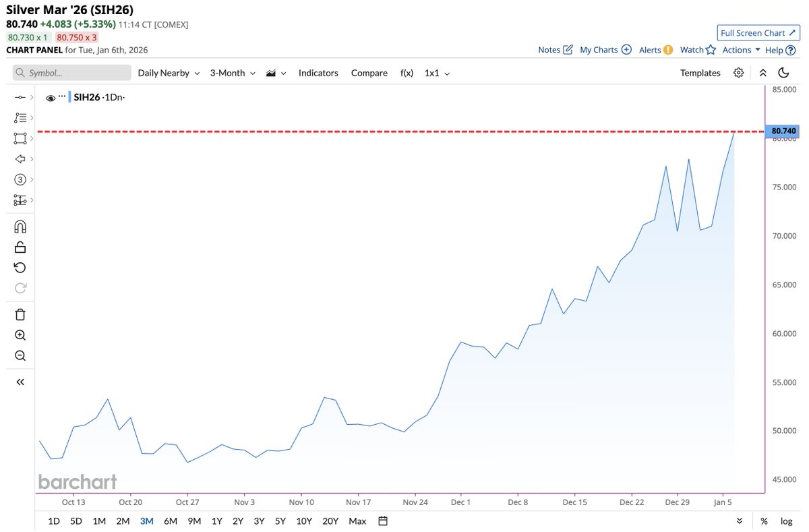Open the Compare menu
Viewport: 809px width, 532px height.
pos(369,73)
